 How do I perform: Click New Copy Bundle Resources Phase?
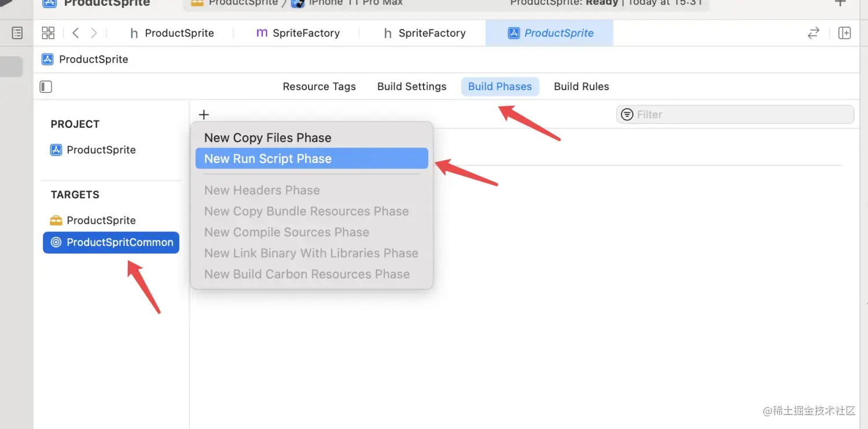(x=312, y=211)
